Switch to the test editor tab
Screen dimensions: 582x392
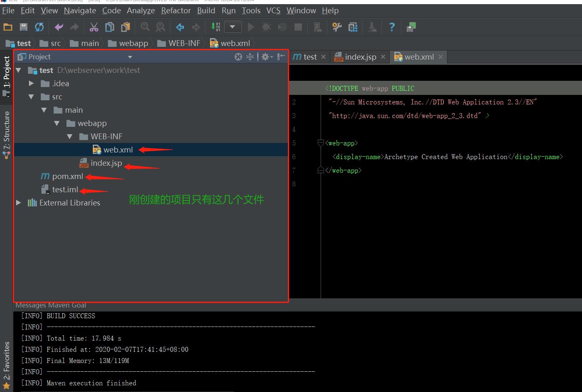(309, 57)
